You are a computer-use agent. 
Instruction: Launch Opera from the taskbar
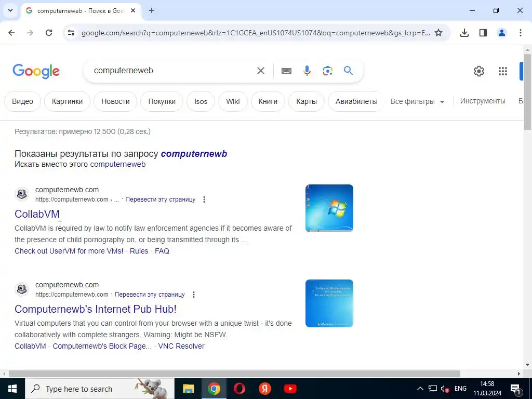(239, 389)
